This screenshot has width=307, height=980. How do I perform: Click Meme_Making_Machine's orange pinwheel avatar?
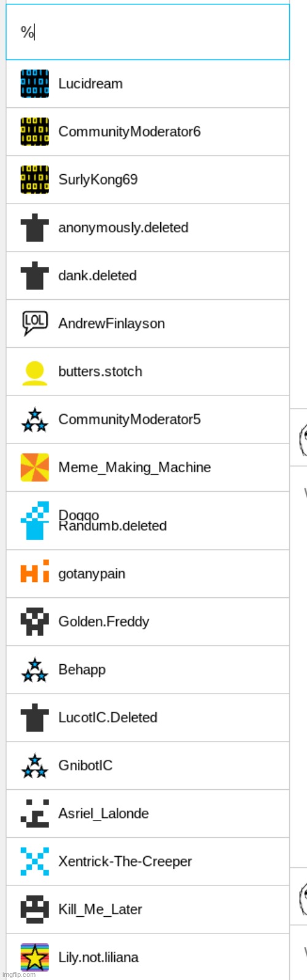[x=34, y=467]
